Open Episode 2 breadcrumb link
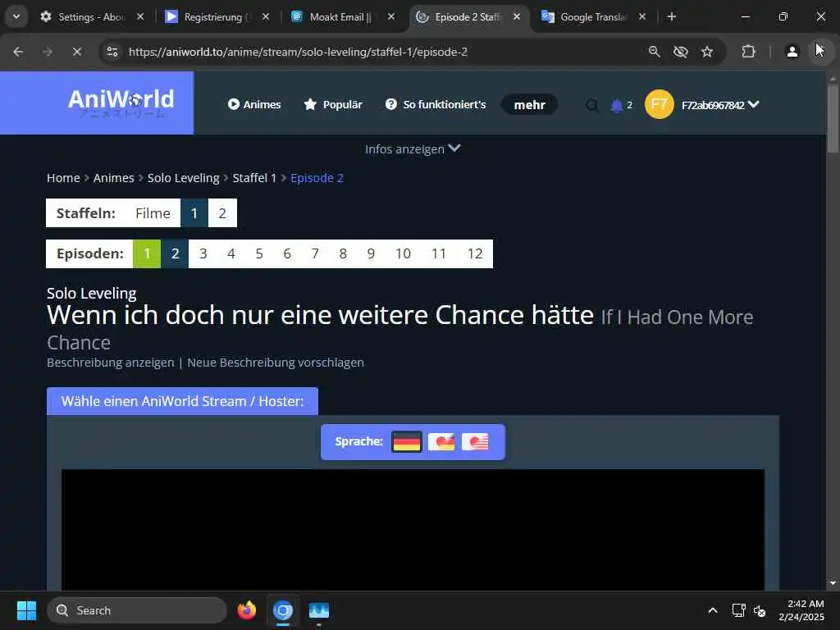The image size is (840, 630). 317,178
